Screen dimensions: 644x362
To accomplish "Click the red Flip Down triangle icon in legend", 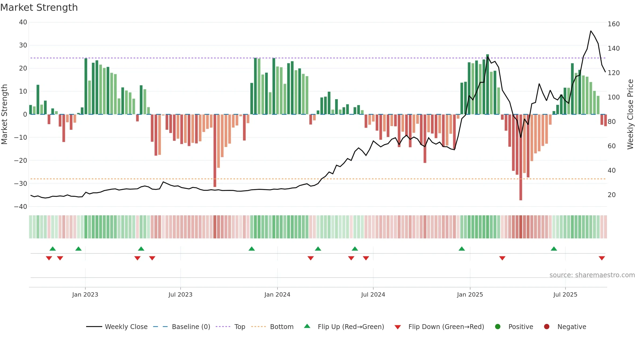I will click(398, 327).
